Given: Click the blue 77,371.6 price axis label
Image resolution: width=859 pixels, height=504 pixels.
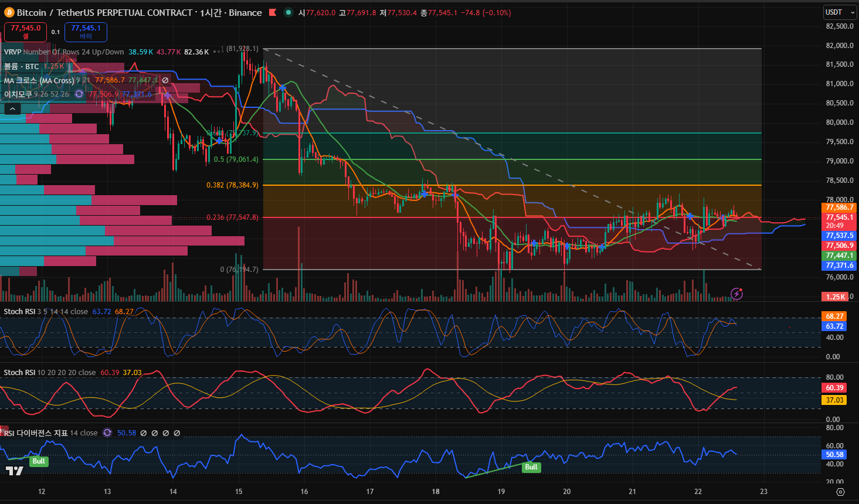Looking at the screenshot, I should click(840, 265).
